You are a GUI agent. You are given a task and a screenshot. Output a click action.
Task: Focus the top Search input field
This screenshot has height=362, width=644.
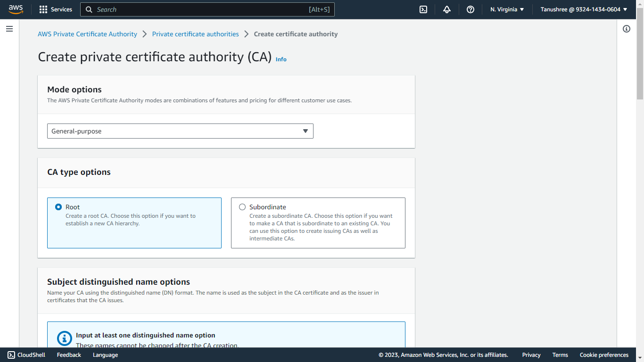[207, 9]
